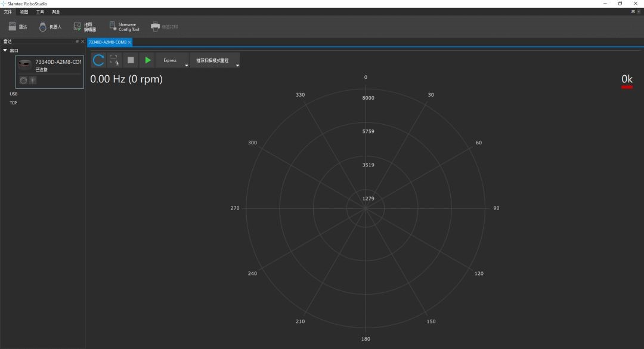Open the 雷达 (lidar) toolbar item
644x349 pixels.
click(x=18, y=27)
